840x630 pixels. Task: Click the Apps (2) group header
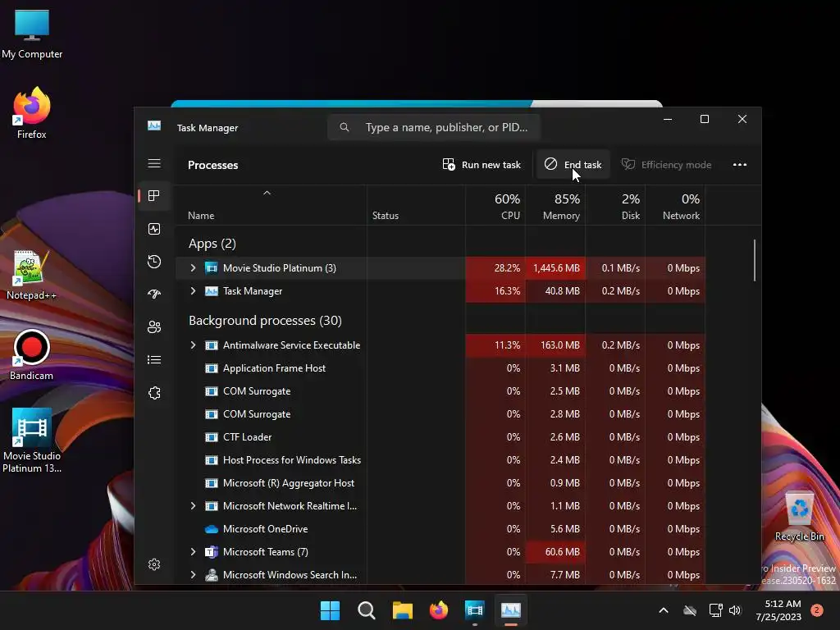click(212, 244)
